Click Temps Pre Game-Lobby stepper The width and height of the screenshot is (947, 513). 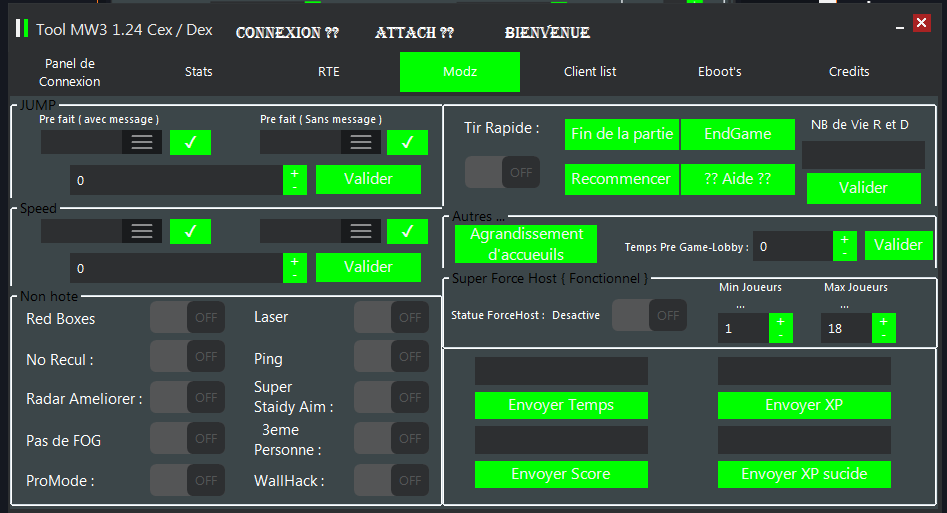pyautogui.click(x=845, y=247)
